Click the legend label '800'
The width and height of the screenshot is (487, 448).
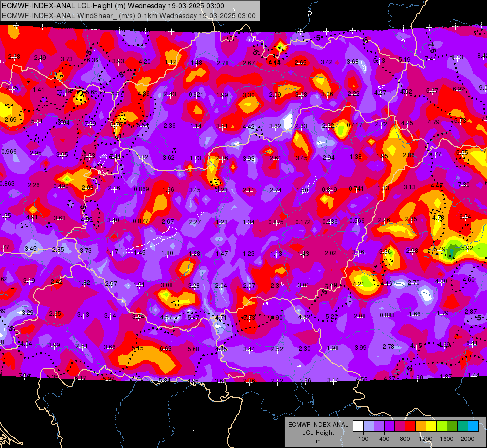coord(405,439)
